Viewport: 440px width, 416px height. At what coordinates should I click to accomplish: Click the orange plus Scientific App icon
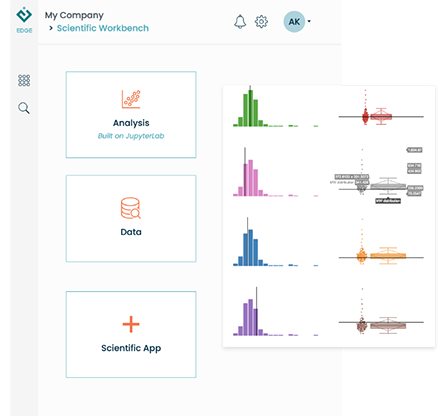pos(131,324)
